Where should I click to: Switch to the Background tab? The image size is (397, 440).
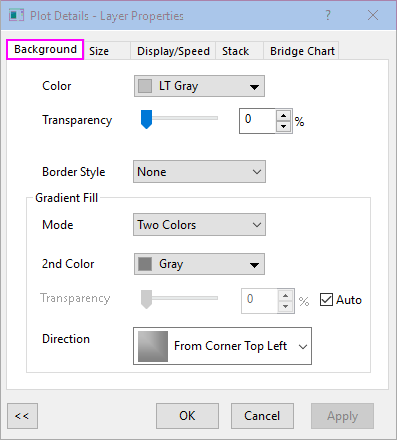click(x=45, y=50)
